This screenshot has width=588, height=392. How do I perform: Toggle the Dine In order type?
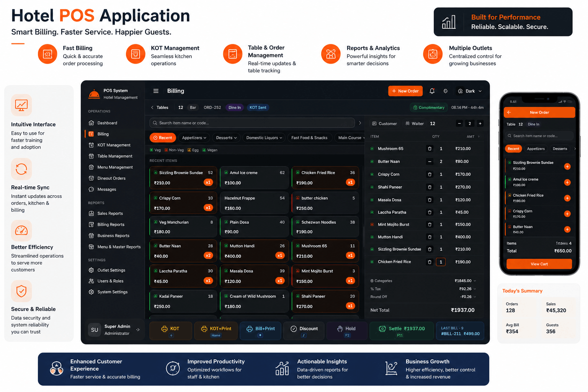pos(235,108)
